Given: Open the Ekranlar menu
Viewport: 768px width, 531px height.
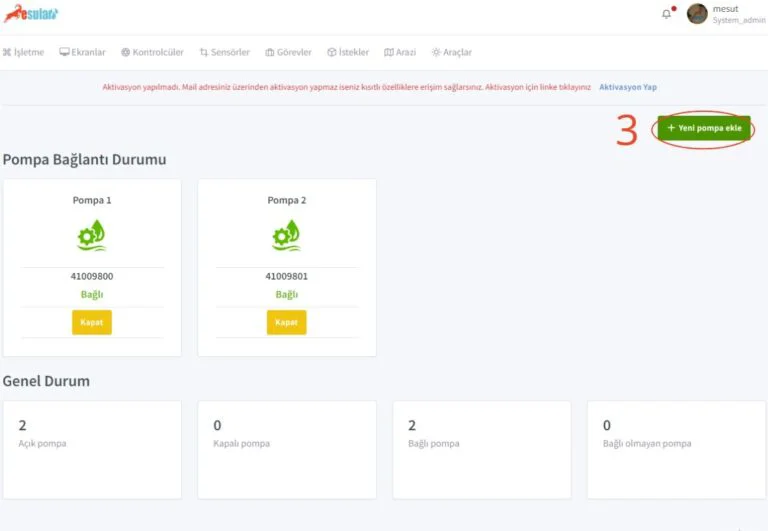Looking at the screenshot, I should [x=82, y=52].
